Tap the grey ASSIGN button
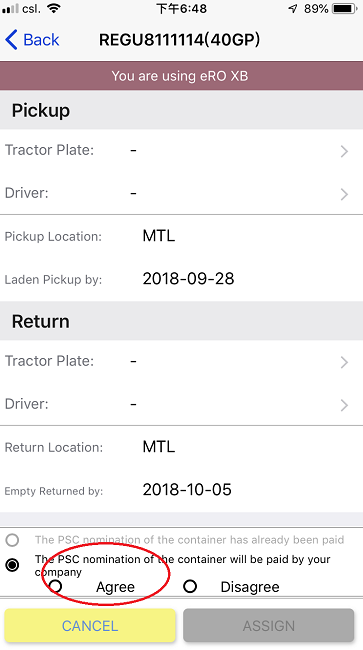Screen dimensions: 363x650 tap(269, 625)
